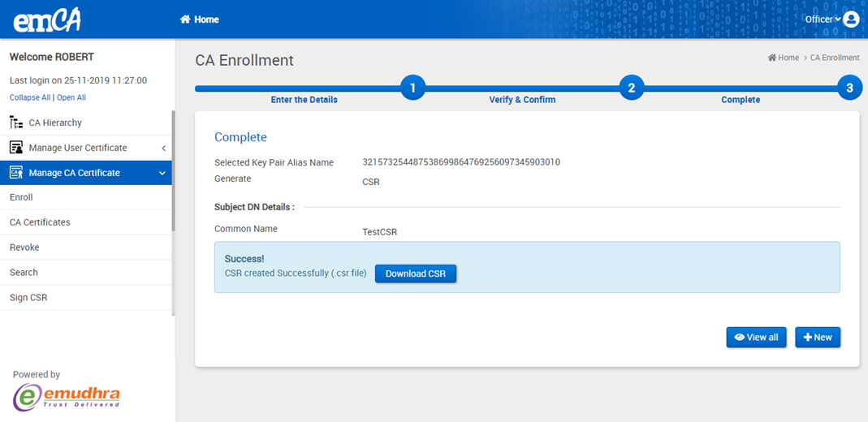Expand the Manage User Certificate chevron
868x422 pixels.
click(163, 148)
